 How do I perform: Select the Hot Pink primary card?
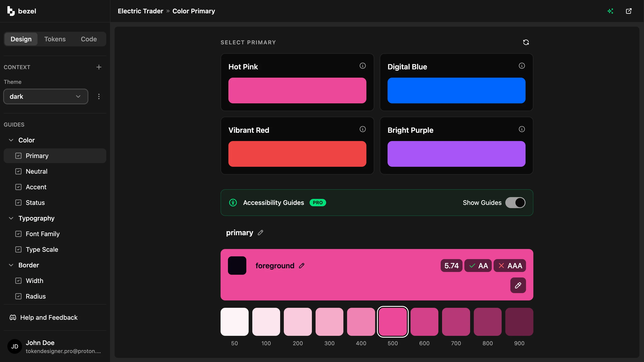(297, 82)
